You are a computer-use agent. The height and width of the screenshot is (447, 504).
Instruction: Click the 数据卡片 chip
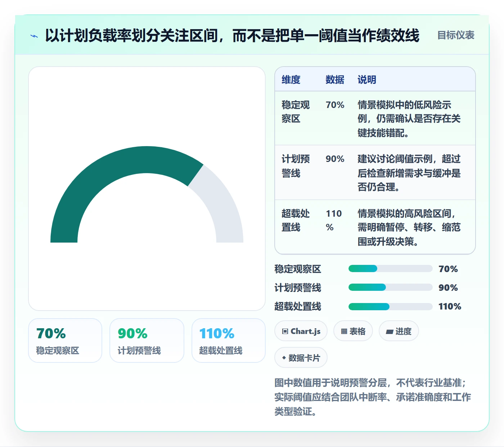click(x=301, y=358)
